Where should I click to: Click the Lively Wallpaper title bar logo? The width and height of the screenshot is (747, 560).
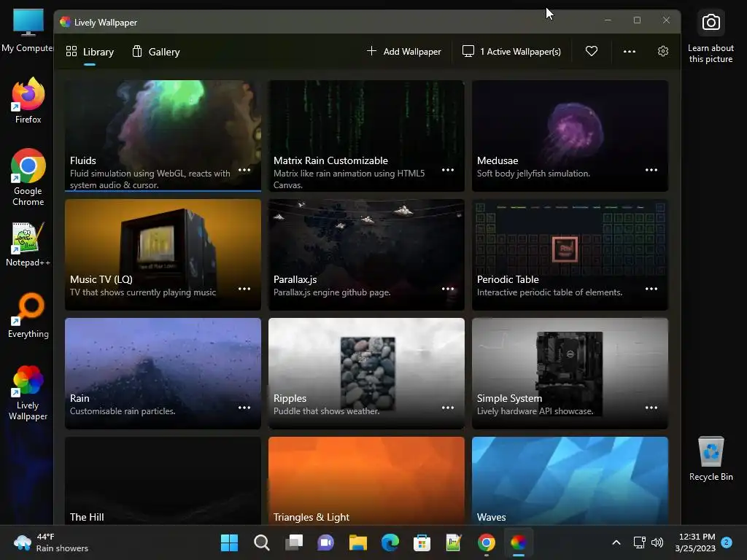click(x=65, y=22)
